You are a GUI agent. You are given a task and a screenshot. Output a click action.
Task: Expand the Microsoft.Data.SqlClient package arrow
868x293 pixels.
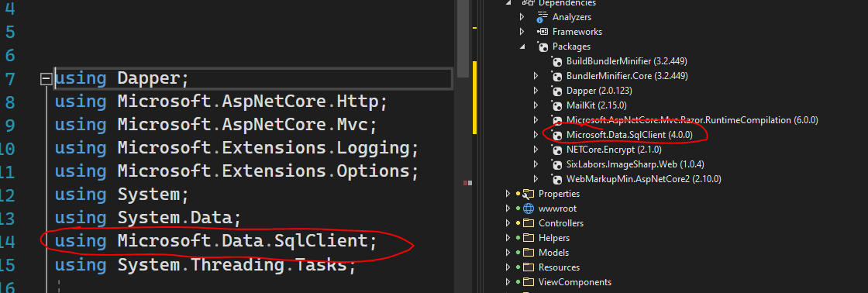(536, 135)
